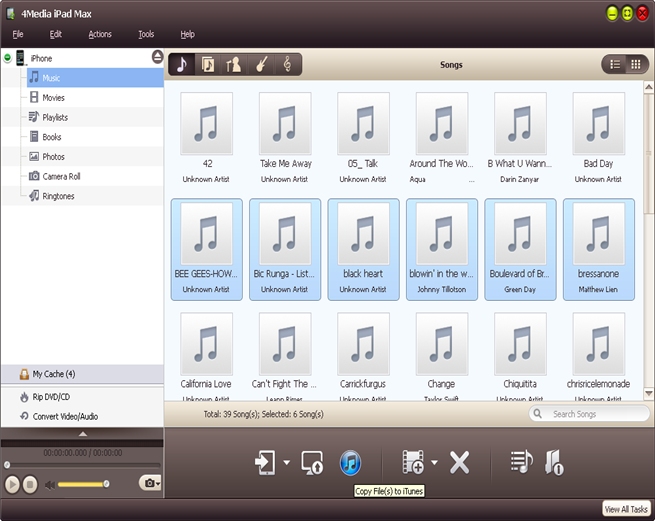Click the new playlist icon
This screenshot has height=521, width=655.
[x=521, y=462]
